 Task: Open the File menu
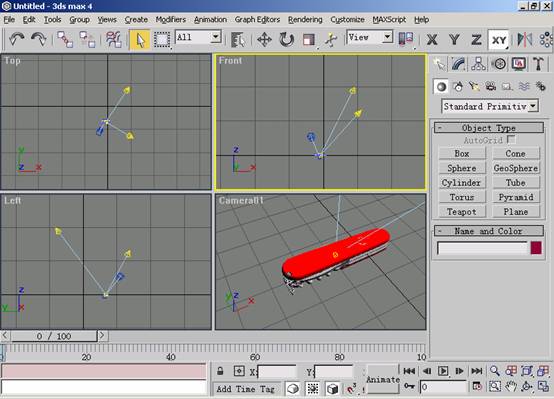[x=9, y=19]
